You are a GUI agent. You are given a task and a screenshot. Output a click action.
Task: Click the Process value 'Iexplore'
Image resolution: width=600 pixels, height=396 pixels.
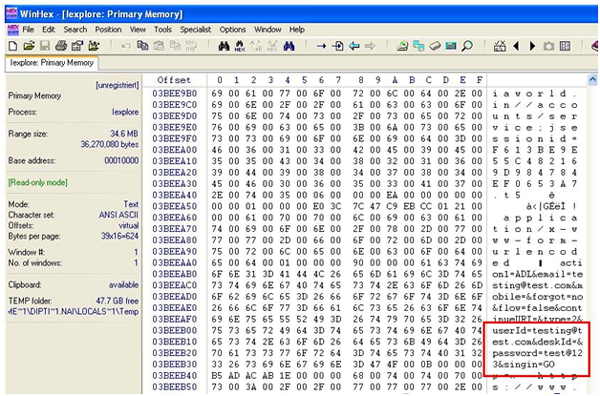pos(126,112)
